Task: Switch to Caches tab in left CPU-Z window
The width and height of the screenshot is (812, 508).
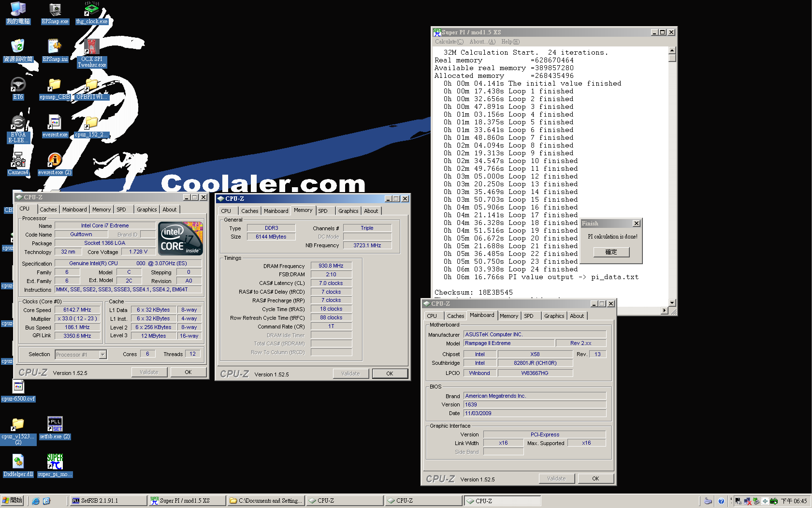Action: 48,209
